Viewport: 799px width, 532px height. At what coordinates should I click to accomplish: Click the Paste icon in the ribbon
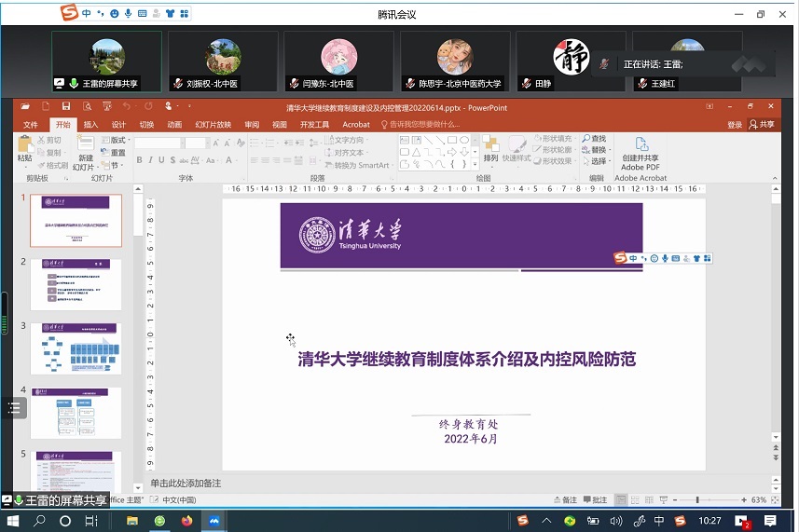coord(25,146)
